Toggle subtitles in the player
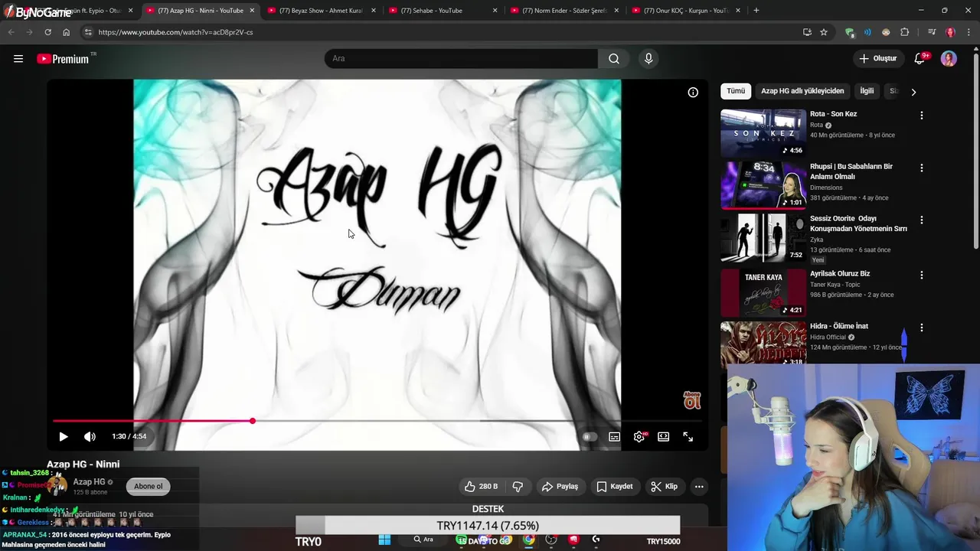980x551 pixels. (x=614, y=436)
